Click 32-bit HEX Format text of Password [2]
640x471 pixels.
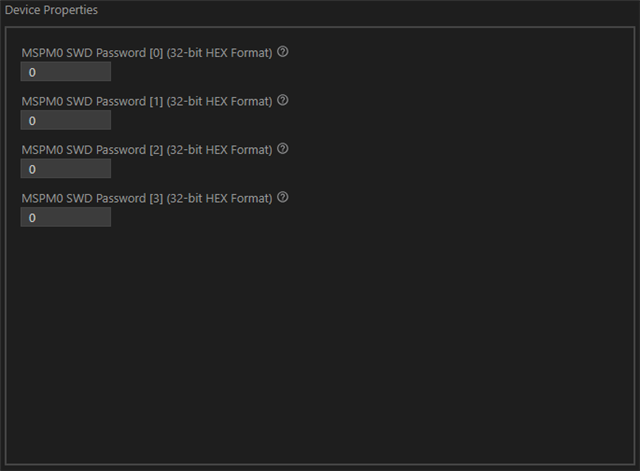click(x=220, y=150)
